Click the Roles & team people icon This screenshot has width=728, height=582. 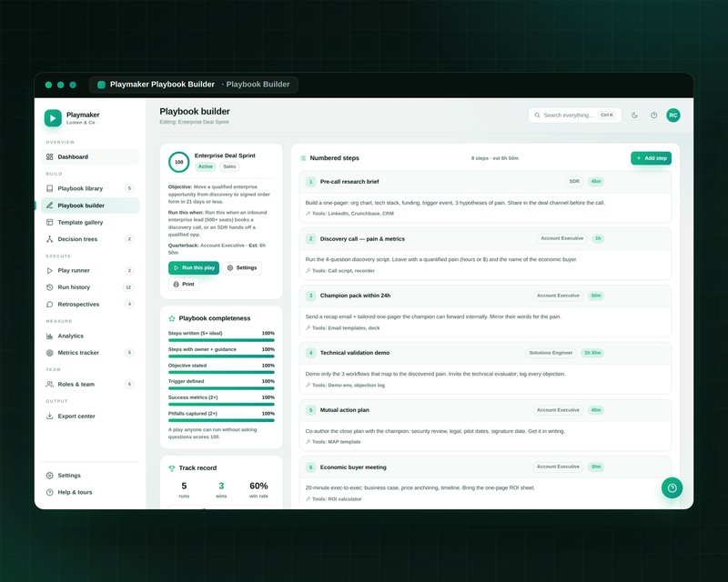coord(50,385)
